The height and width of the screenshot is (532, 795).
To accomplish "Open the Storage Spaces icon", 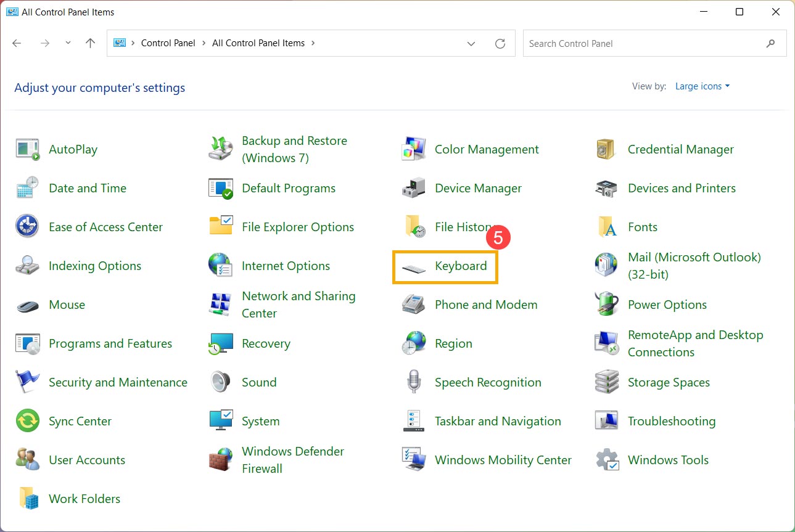I will click(607, 382).
